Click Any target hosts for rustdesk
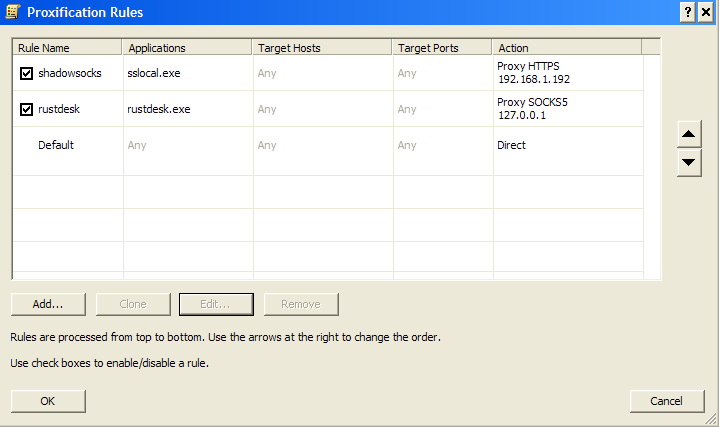This screenshot has width=719, height=427. 267,109
